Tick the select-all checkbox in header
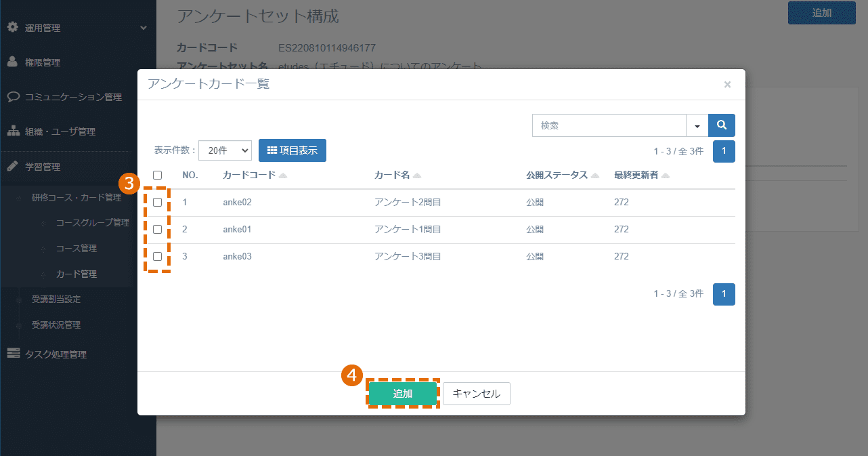 pos(157,175)
